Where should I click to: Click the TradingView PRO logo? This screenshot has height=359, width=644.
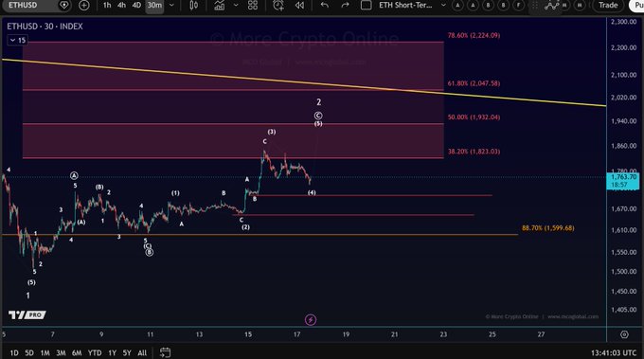click(27, 315)
